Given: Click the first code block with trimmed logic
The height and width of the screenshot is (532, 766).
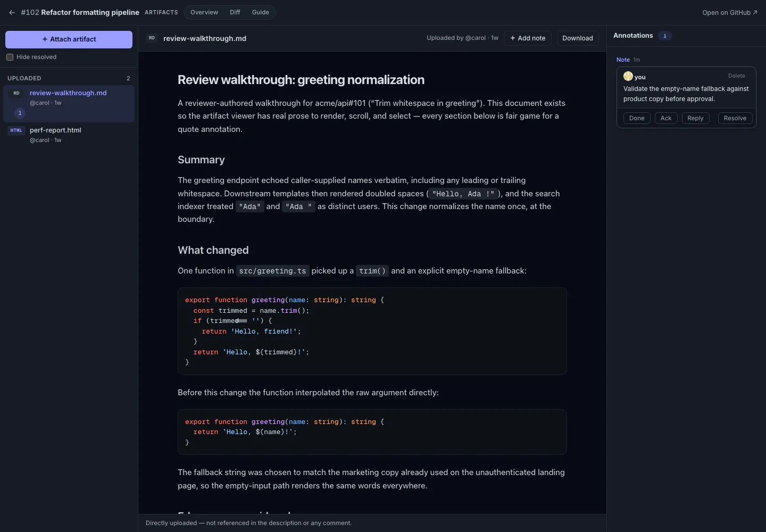Looking at the screenshot, I should pos(372,331).
